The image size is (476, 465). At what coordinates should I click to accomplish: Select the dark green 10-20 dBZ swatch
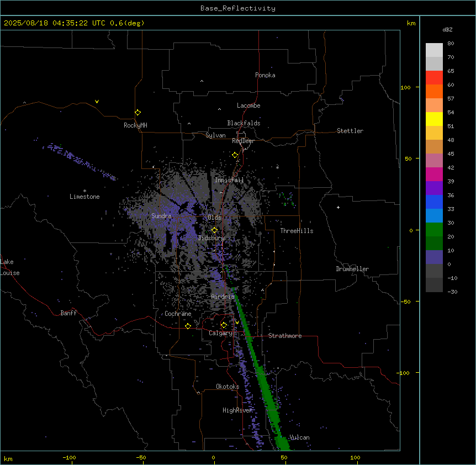point(434,244)
